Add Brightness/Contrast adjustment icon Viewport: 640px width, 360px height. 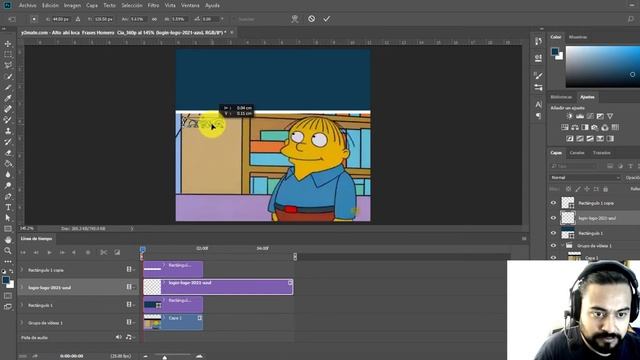point(570,116)
